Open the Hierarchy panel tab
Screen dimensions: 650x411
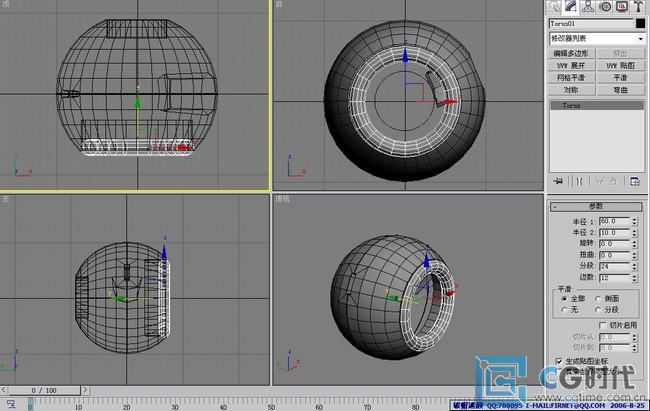pos(588,7)
